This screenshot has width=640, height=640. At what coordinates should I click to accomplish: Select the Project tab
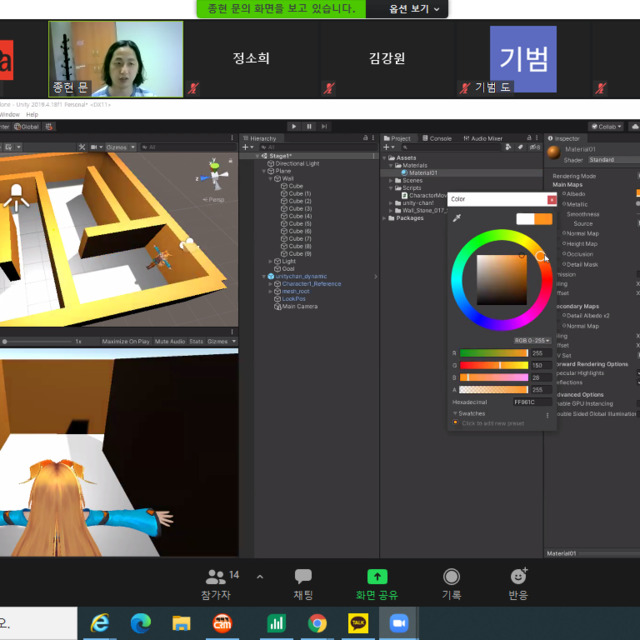pos(397,138)
